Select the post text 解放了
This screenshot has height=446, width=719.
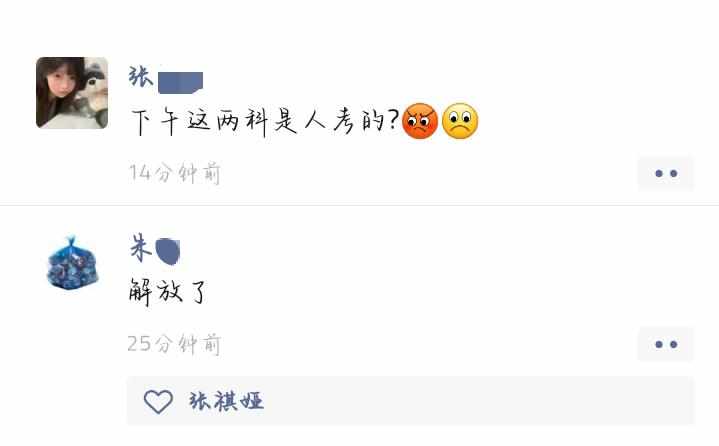(x=168, y=292)
